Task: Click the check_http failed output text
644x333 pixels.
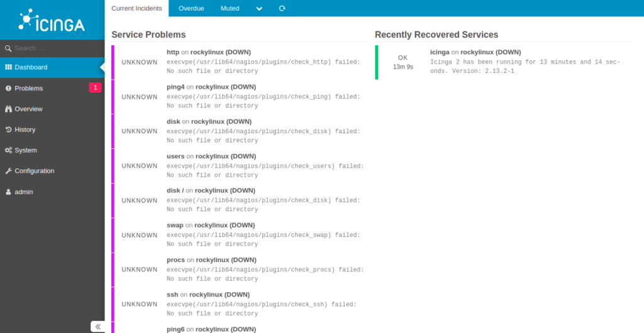Action: point(264,67)
